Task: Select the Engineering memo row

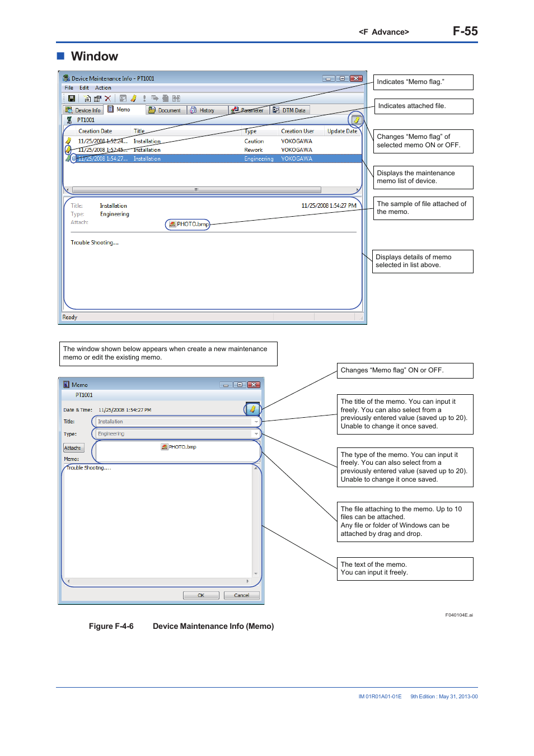Action: pyautogui.click(x=213, y=158)
